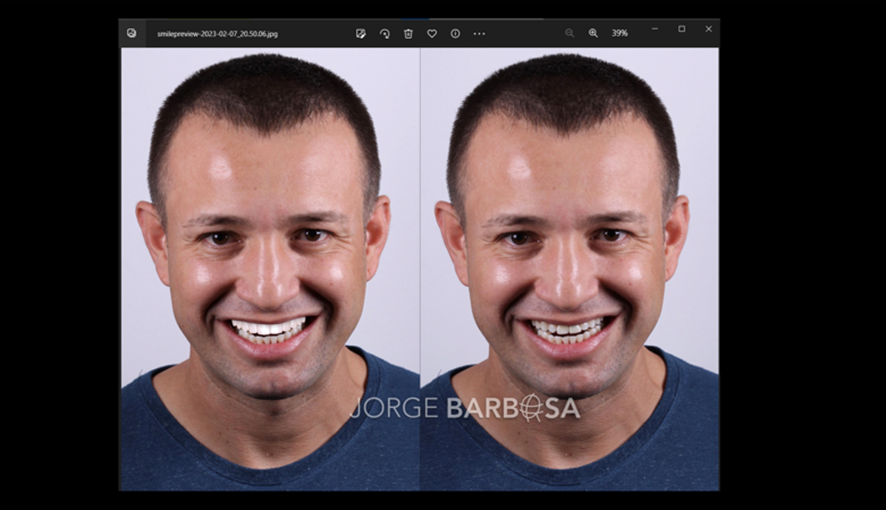Viewport: 886px width, 510px height.
Task: Mark photo as favorite with the heart
Action: pyautogui.click(x=432, y=33)
